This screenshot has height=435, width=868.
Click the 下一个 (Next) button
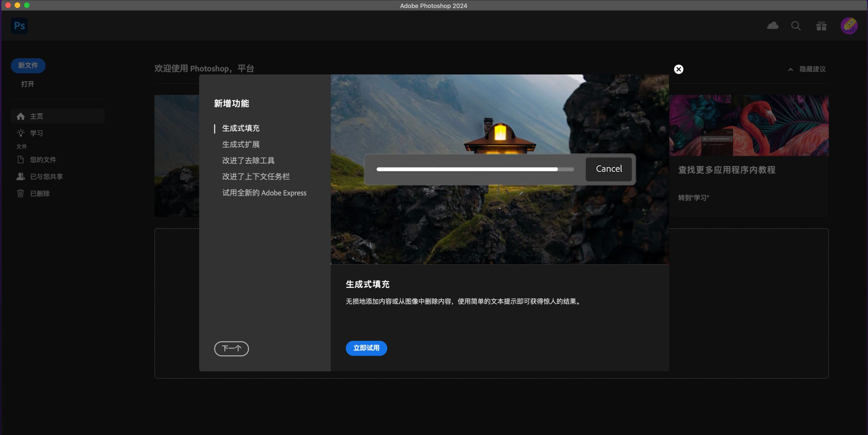tap(231, 348)
